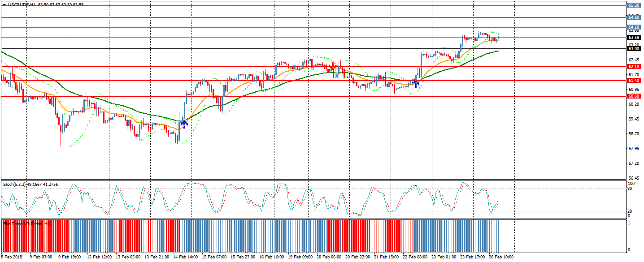The height and width of the screenshot is (262, 644).
Task: Select the 64.60 blue price level tag
Action: point(633,17)
